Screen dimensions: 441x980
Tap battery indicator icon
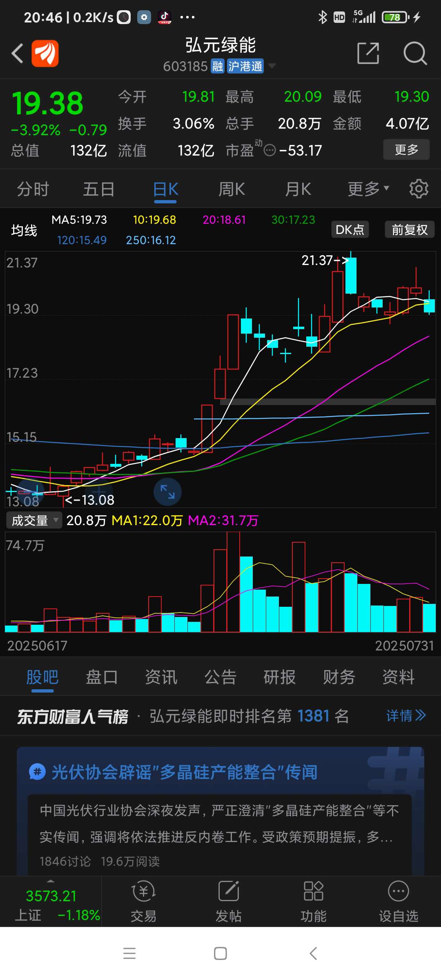tap(395, 17)
